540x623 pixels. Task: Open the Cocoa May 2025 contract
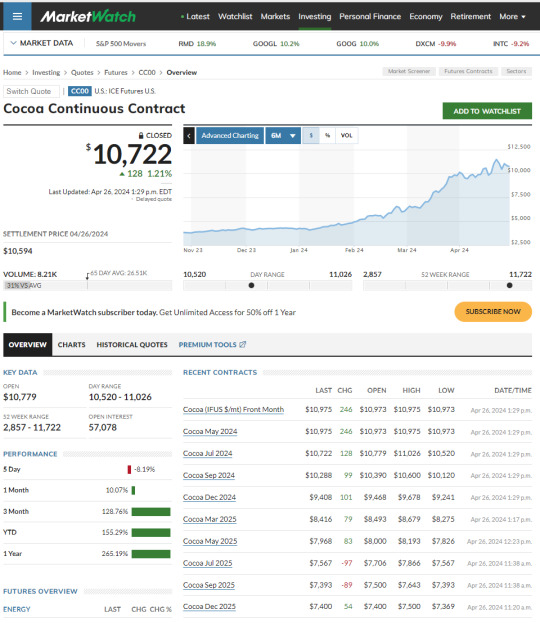click(x=210, y=541)
